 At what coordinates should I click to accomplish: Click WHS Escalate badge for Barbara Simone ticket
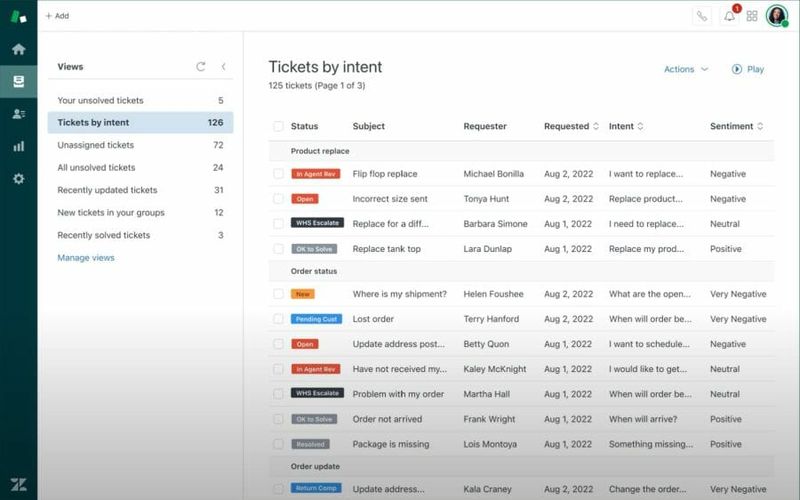(317, 223)
